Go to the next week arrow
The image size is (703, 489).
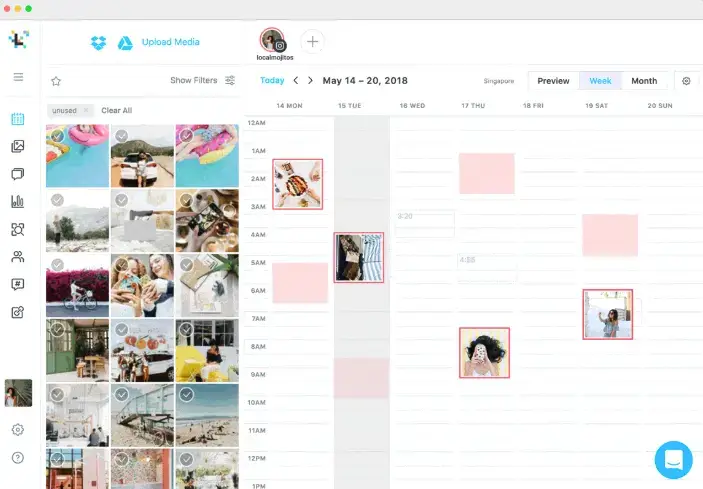coord(310,80)
